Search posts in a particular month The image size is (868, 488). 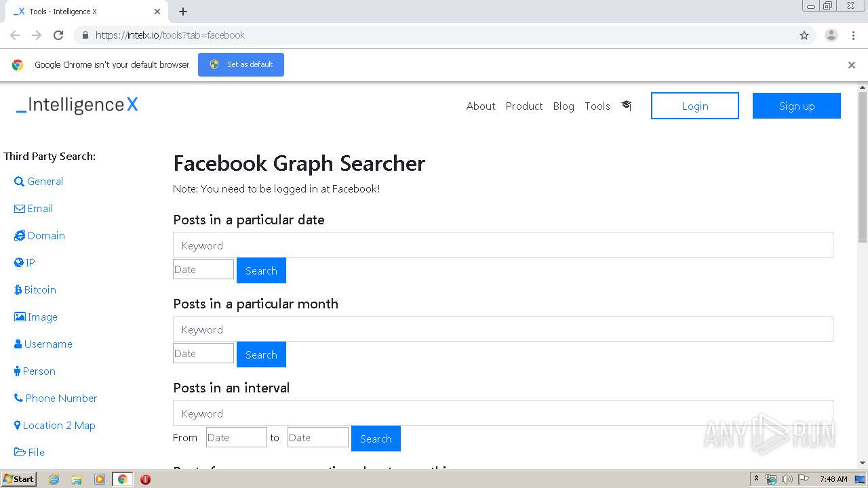click(261, 354)
